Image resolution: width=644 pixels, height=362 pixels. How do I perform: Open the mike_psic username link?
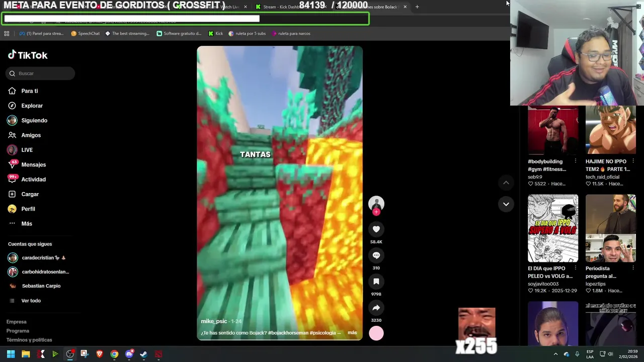point(214,321)
